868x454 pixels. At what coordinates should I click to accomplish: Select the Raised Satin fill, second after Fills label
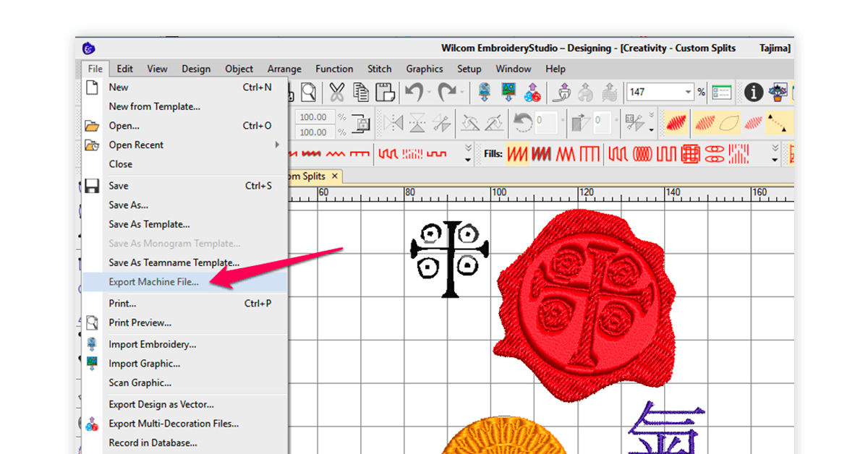point(541,154)
